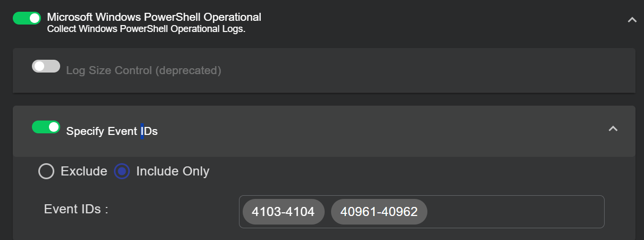Click the Microsoft Windows PowerShell Operational title
The image size is (644, 240).
(x=154, y=17)
